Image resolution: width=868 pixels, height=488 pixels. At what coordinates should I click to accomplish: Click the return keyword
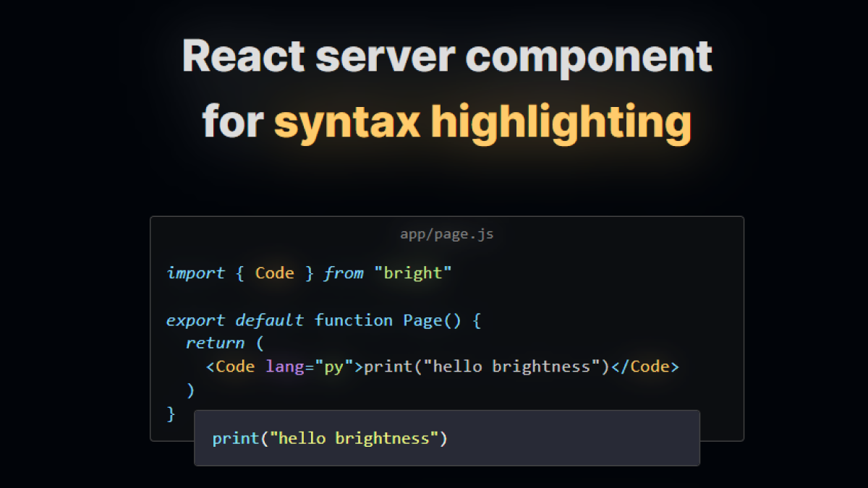click(214, 343)
